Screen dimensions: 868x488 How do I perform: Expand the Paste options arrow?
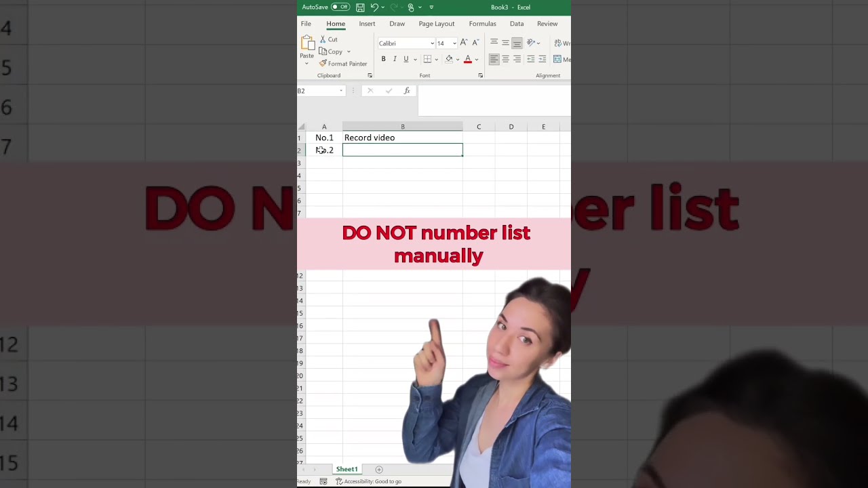coord(307,64)
